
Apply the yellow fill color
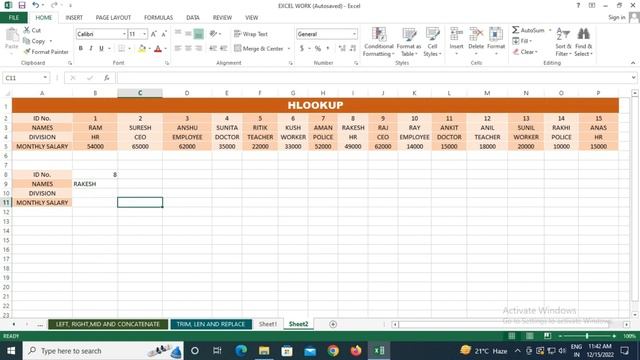[142, 49]
